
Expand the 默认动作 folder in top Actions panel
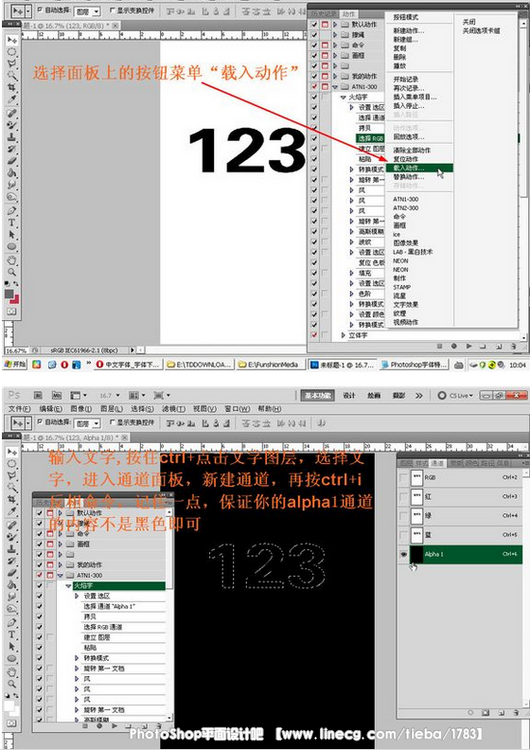335,24
